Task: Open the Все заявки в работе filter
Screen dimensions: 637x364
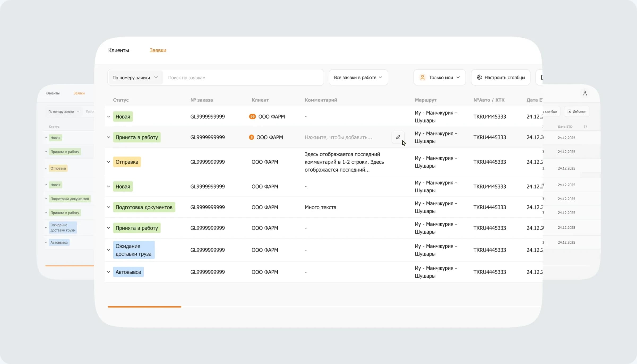Action: point(358,77)
